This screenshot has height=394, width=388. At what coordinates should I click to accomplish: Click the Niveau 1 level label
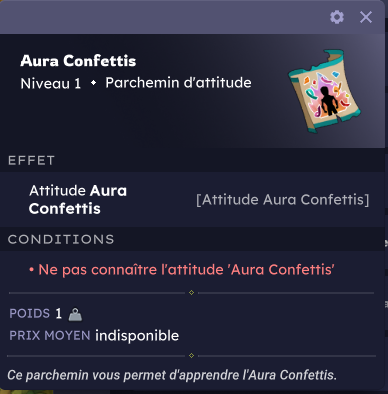click(x=51, y=83)
